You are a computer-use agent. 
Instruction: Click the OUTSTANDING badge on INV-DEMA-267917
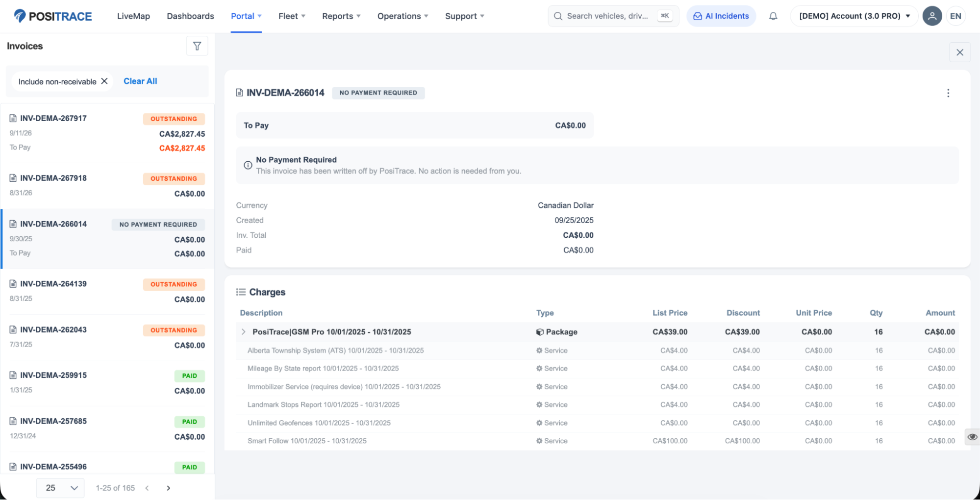(174, 119)
